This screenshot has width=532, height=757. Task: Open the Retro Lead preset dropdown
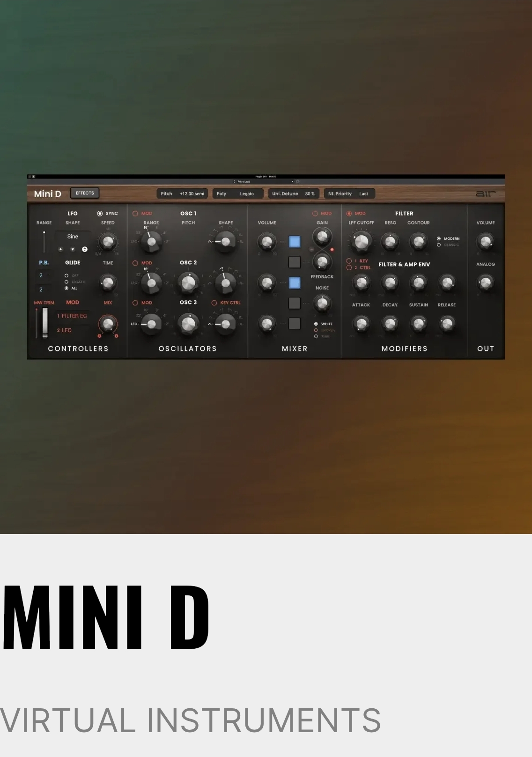(264, 181)
